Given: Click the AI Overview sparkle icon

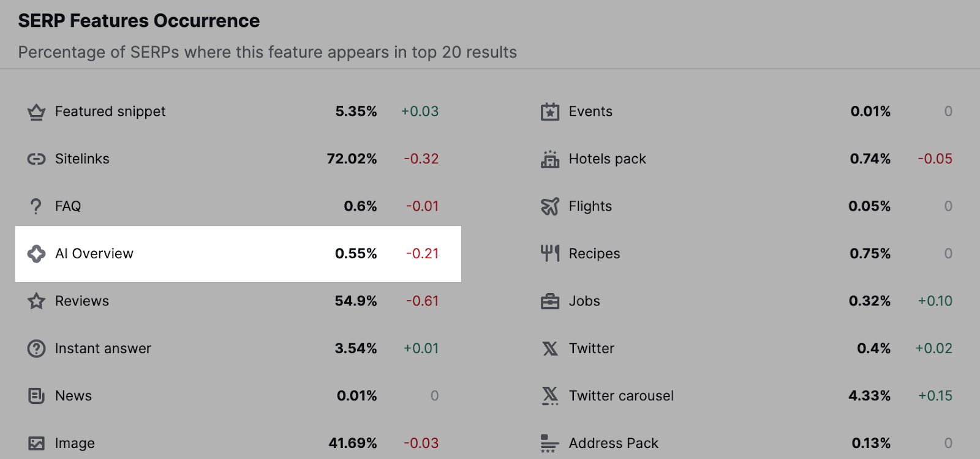Looking at the screenshot, I should point(36,253).
